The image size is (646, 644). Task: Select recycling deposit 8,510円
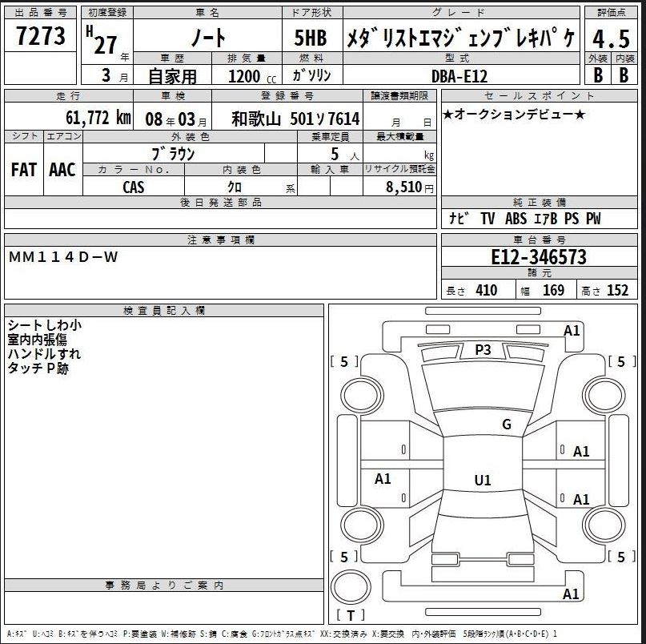(410, 187)
